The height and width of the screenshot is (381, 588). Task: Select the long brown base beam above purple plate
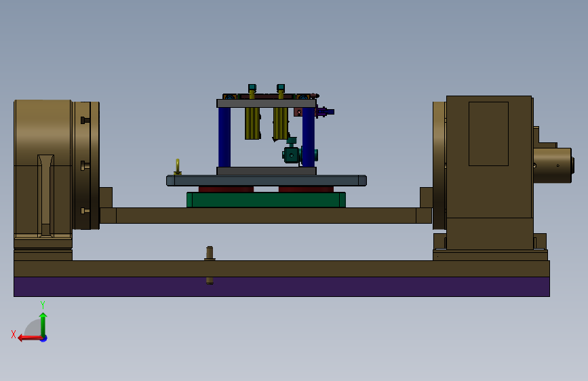point(281,269)
